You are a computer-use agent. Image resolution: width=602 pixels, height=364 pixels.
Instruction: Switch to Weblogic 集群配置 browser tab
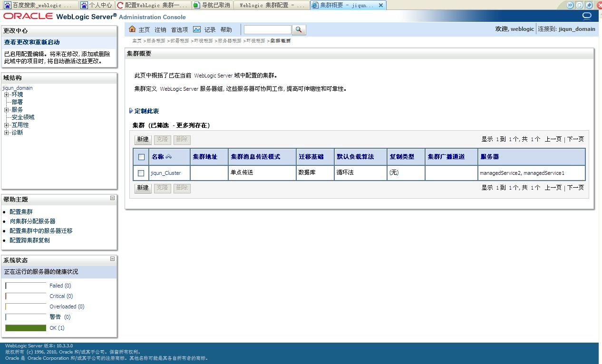click(271, 5)
